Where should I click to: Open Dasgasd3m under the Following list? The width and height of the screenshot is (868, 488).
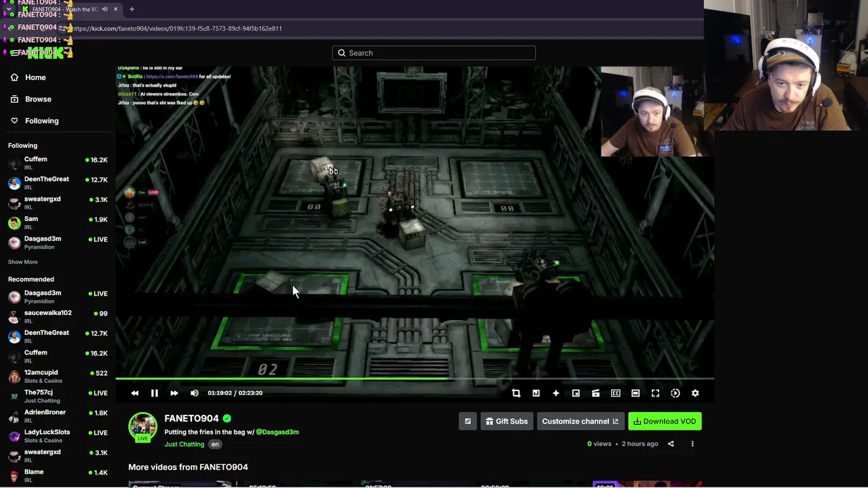pos(58,242)
